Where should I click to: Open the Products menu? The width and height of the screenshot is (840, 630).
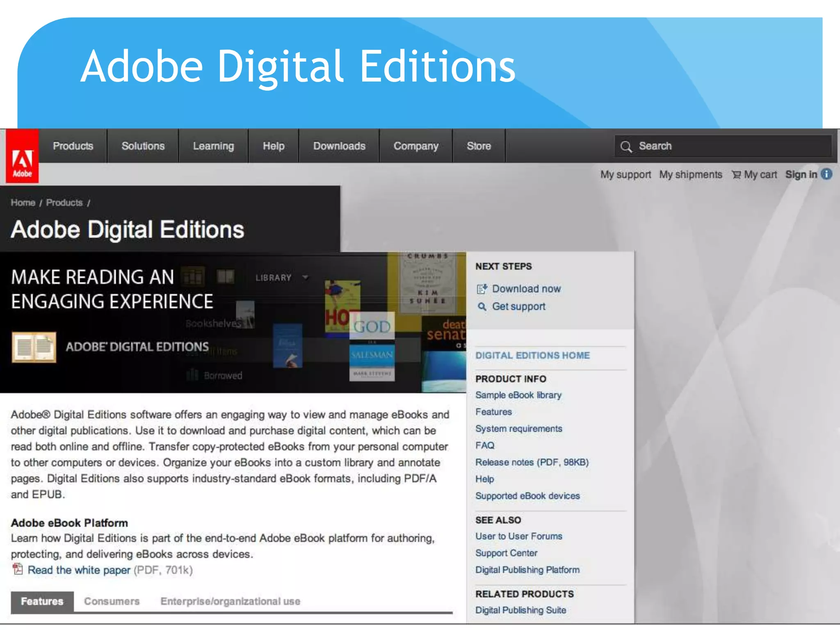73,146
